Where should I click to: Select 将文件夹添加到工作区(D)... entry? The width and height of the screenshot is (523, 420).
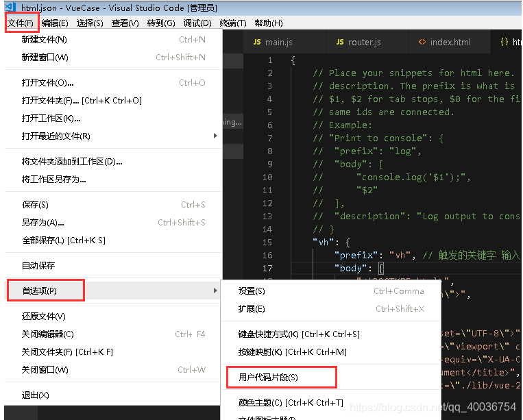tap(113, 162)
